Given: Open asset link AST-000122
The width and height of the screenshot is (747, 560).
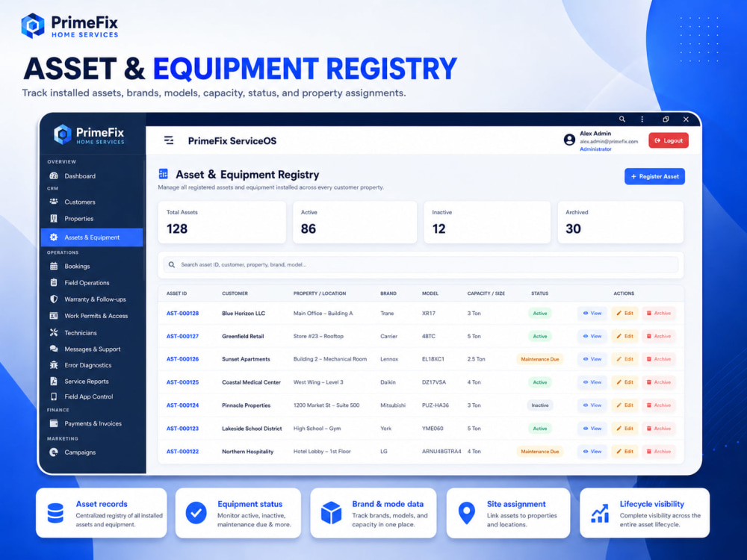Looking at the screenshot, I should [x=182, y=452].
